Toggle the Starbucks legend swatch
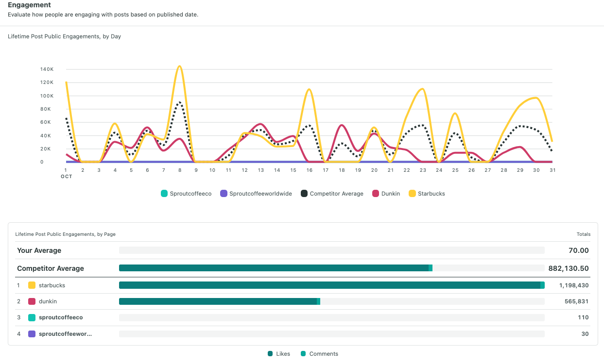Screen dimensions: 604x364 [x=412, y=194]
